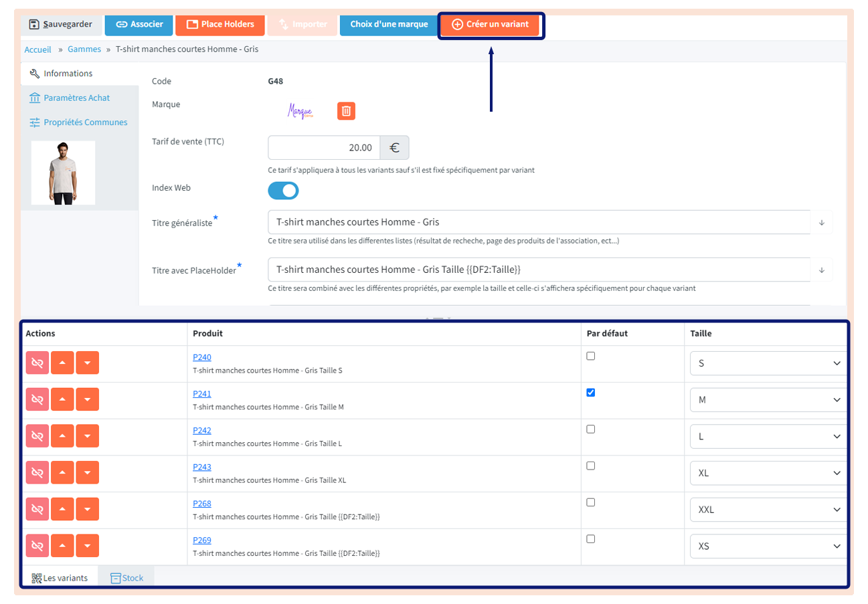Click the T-shirt product thumbnail image

tap(63, 173)
